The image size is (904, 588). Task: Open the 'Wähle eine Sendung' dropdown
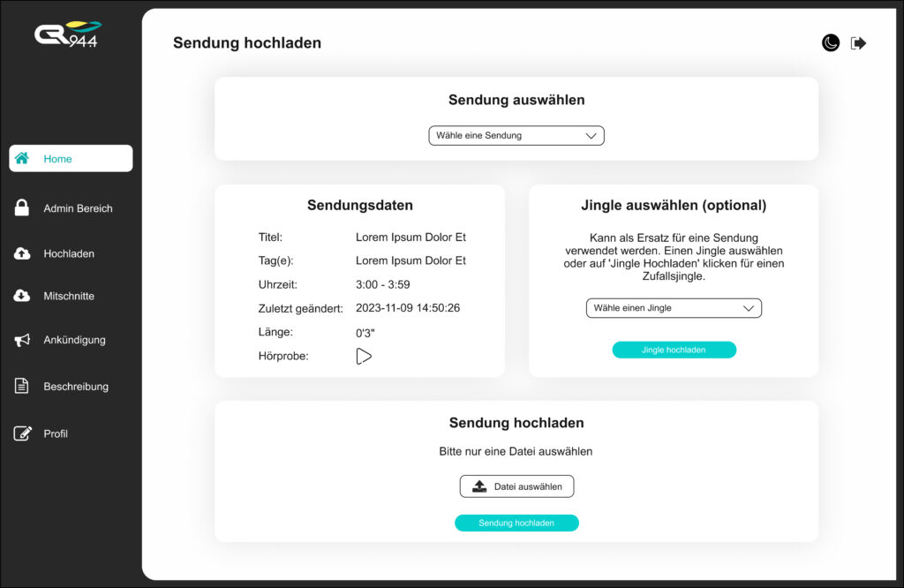(x=516, y=135)
